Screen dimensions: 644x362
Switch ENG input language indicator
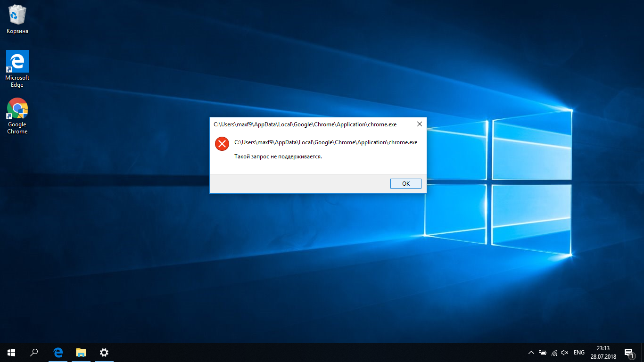[x=579, y=353]
